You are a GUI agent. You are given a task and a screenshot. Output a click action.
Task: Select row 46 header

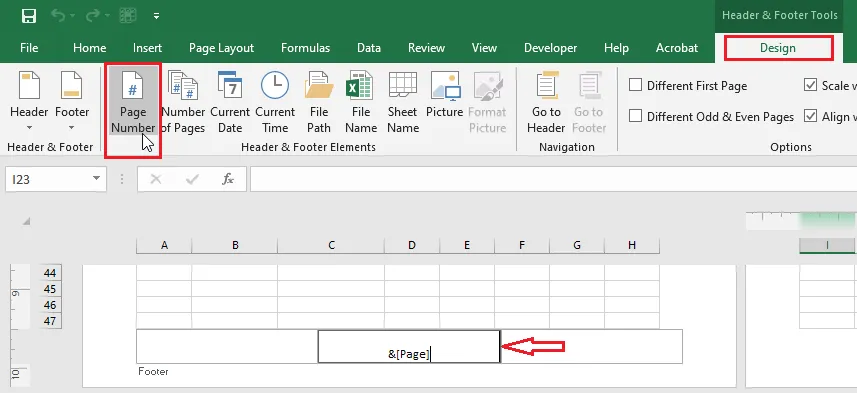(x=50, y=304)
